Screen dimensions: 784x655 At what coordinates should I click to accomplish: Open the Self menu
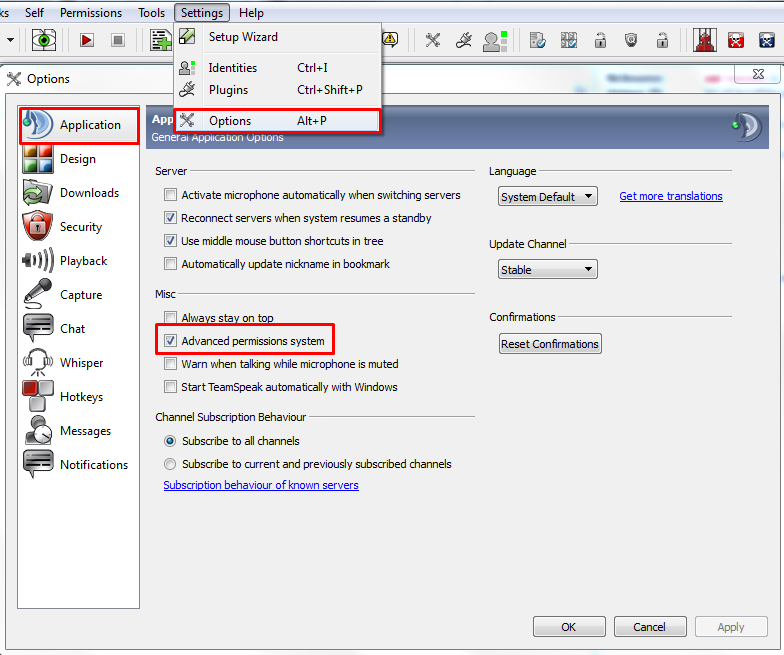[34, 12]
